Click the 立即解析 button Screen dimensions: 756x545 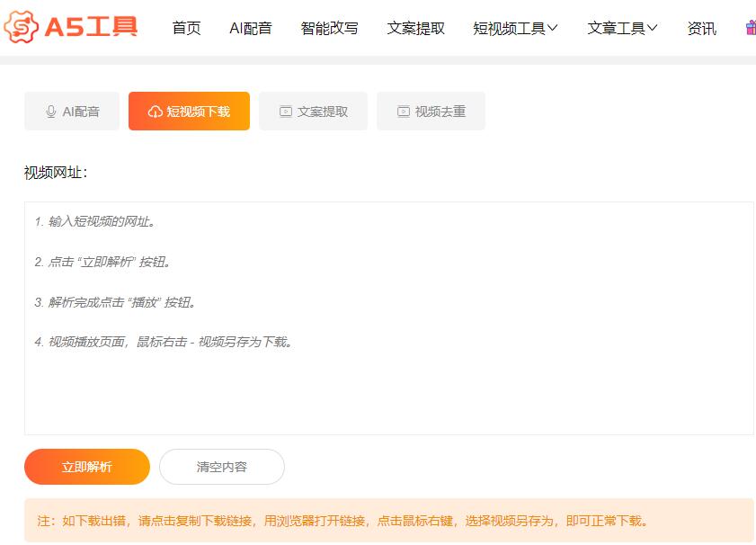(x=87, y=467)
